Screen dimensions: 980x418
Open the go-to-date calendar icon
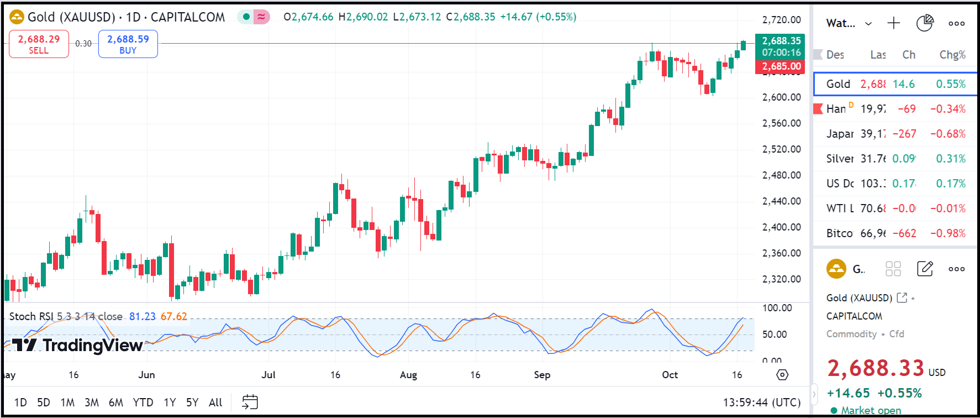(x=250, y=402)
